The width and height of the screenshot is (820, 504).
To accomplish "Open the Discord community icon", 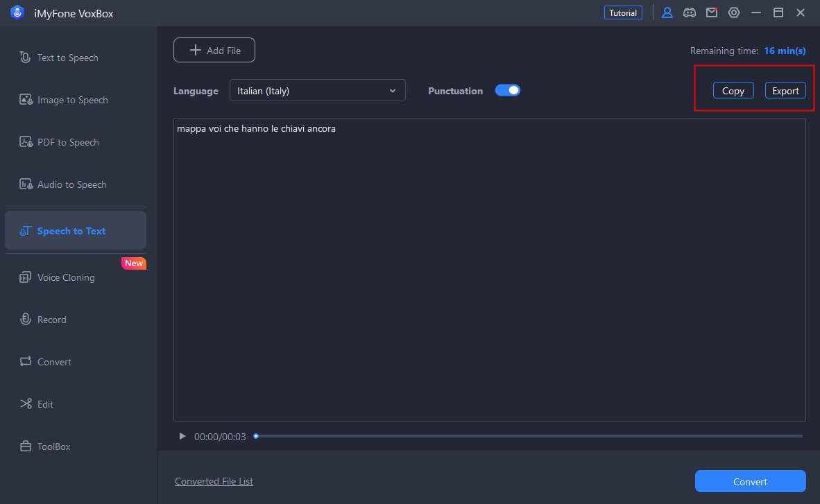I will point(690,12).
